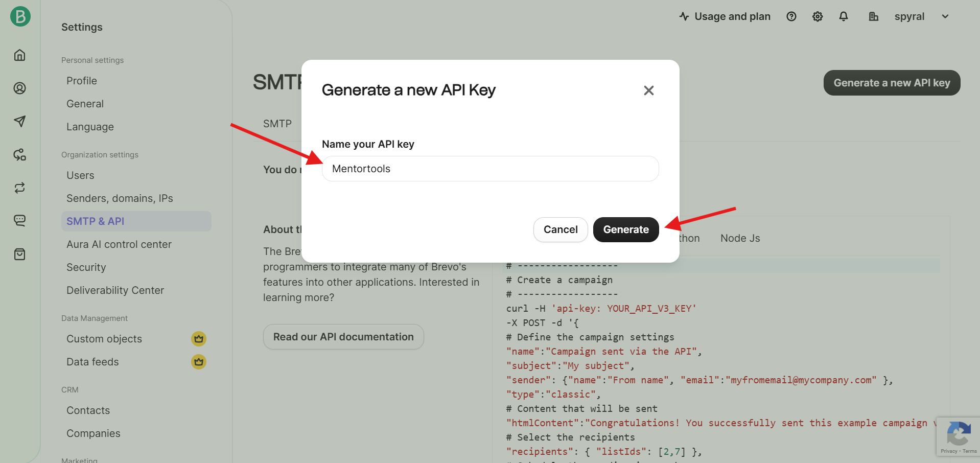Open the spyral account menu
This screenshot has width=980, height=463.
909,16
